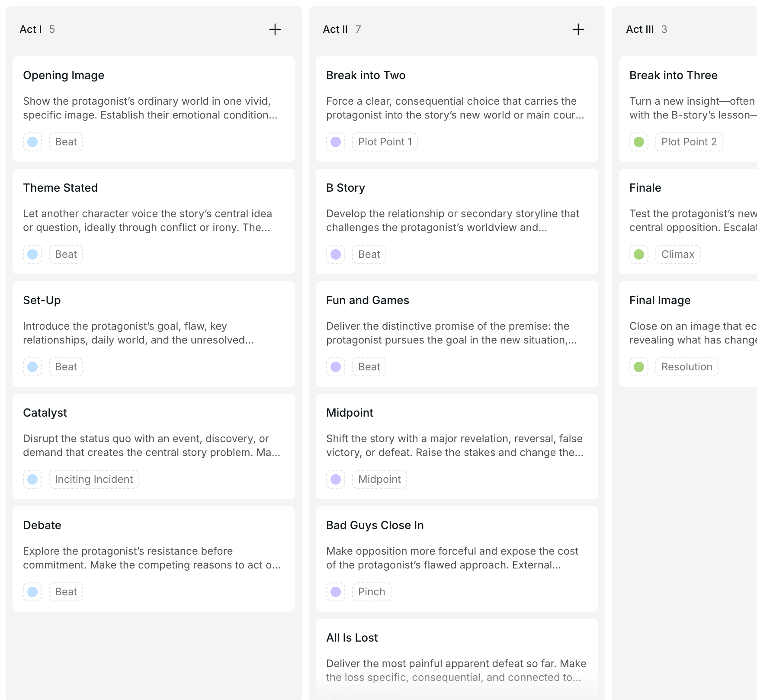757x700 pixels.
Task: Click purple color dot on Break into Two
Action: [x=336, y=142]
